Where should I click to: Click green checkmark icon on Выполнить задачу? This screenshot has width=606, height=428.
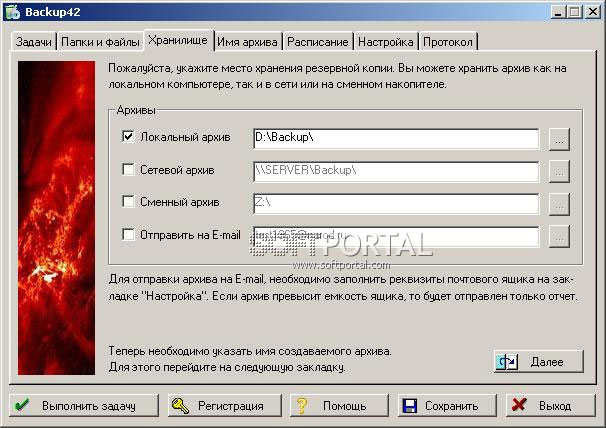[22, 405]
